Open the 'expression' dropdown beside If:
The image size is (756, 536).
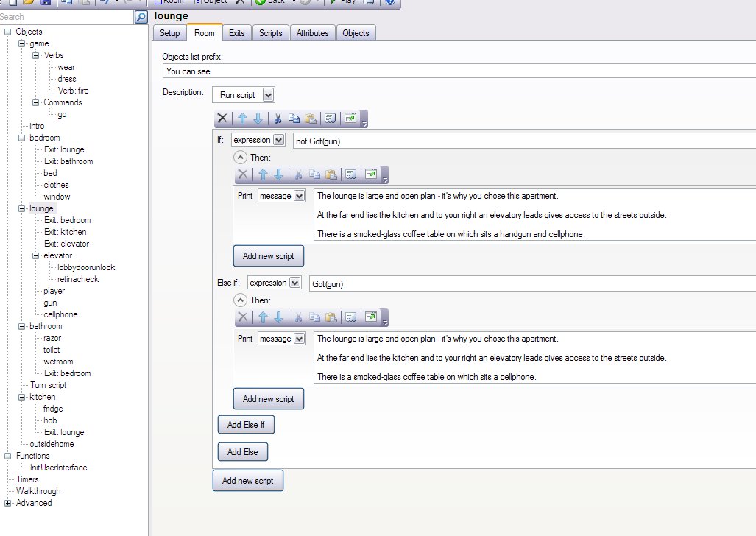278,140
